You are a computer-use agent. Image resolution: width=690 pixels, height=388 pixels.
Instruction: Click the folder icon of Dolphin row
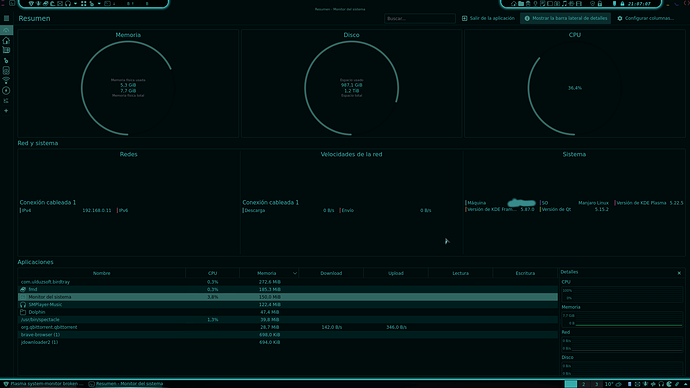23,312
